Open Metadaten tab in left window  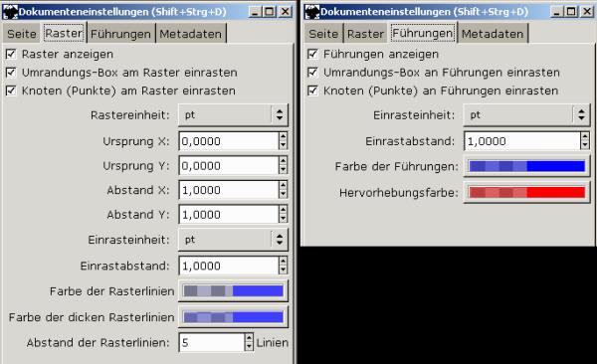pos(190,34)
